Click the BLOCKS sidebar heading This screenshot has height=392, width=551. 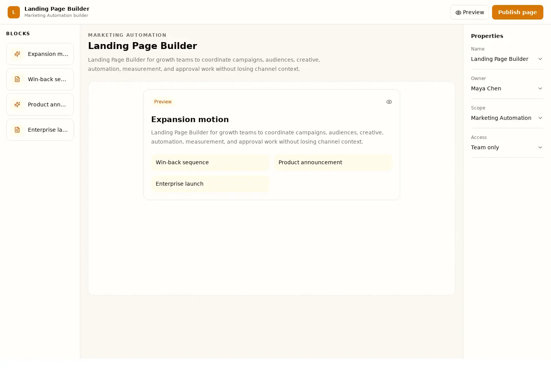[x=18, y=34]
